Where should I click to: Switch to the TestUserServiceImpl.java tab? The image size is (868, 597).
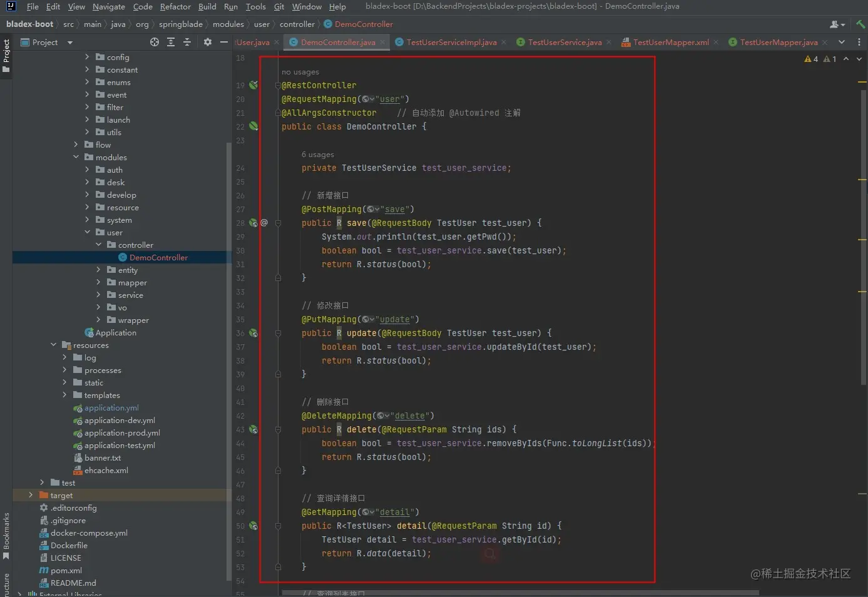[x=451, y=42]
